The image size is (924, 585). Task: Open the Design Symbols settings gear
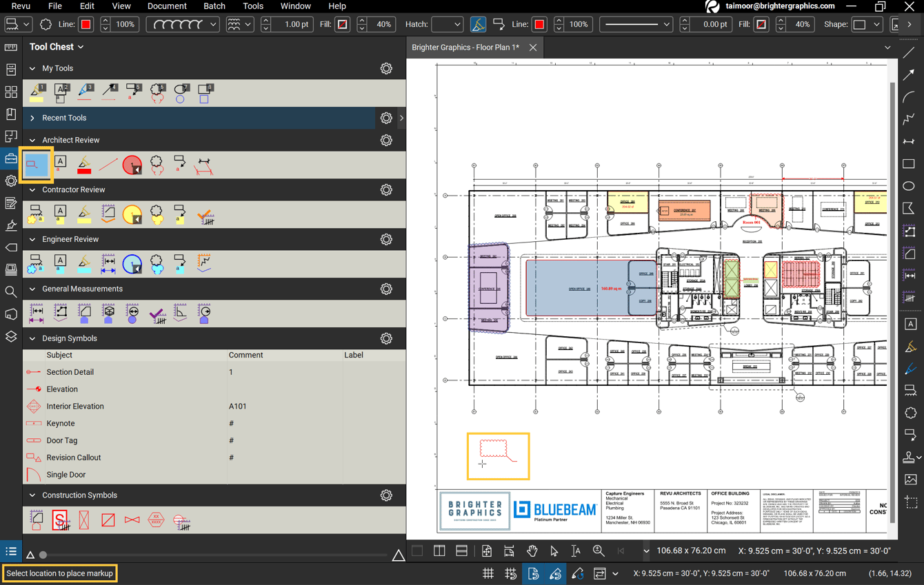tap(386, 338)
